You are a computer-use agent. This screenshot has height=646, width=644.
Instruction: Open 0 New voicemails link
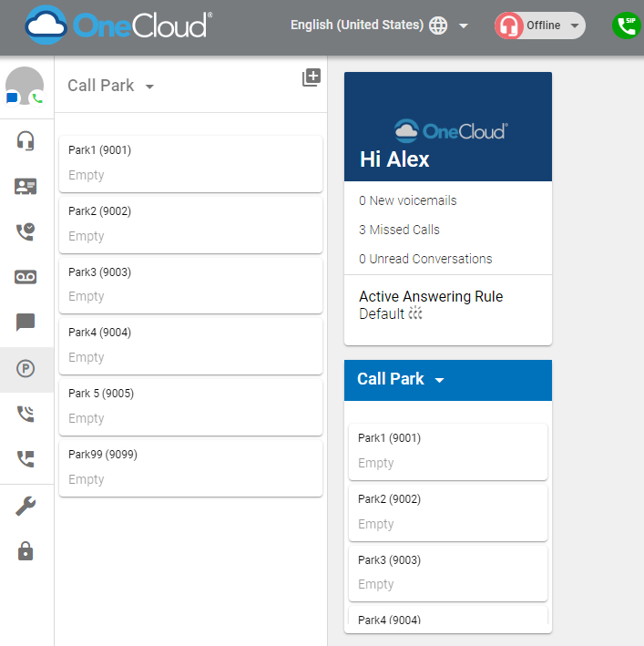point(408,200)
